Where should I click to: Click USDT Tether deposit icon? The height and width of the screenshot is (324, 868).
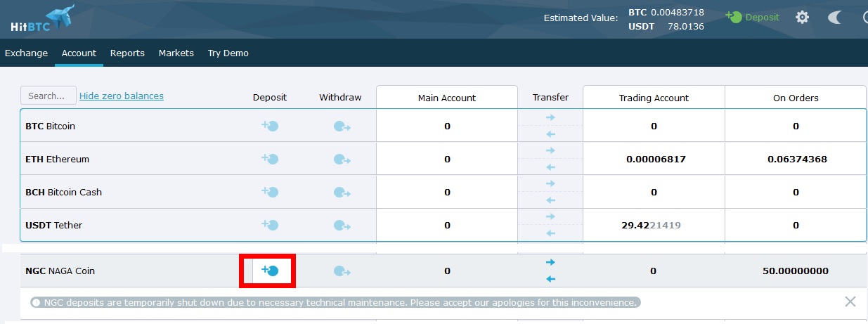[x=270, y=225]
